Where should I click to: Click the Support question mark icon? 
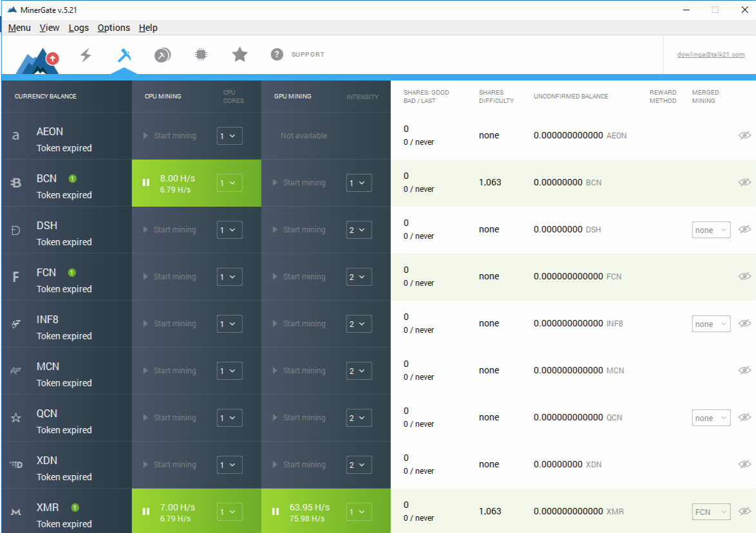277,55
